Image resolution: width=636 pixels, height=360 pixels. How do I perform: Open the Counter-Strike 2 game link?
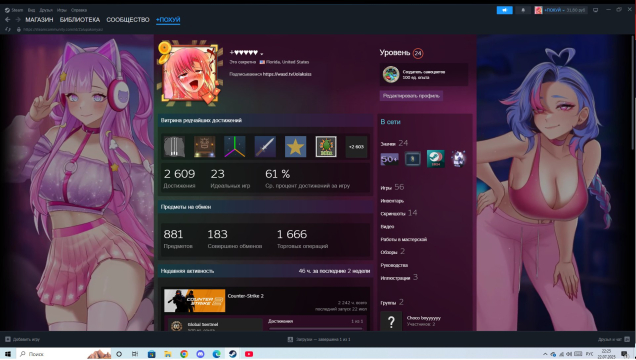(x=246, y=296)
